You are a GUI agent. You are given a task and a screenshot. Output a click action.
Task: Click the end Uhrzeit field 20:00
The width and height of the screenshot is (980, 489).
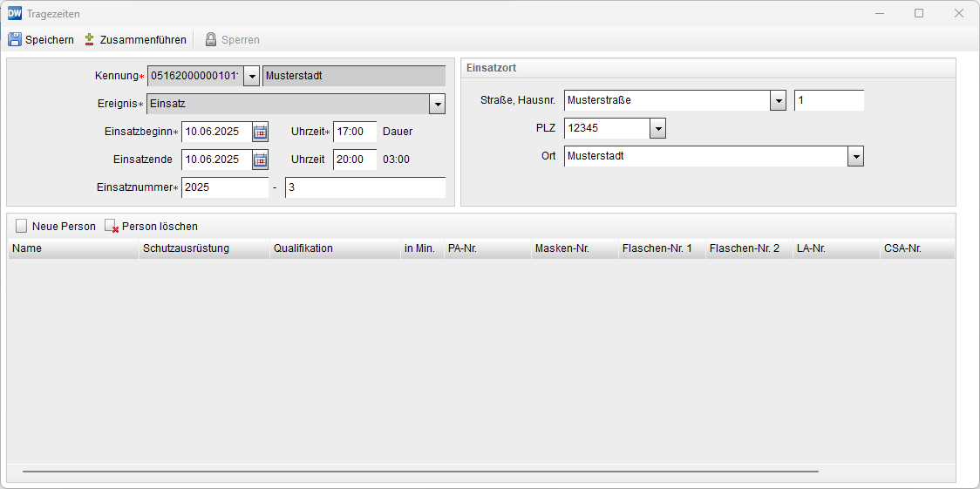click(355, 160)
